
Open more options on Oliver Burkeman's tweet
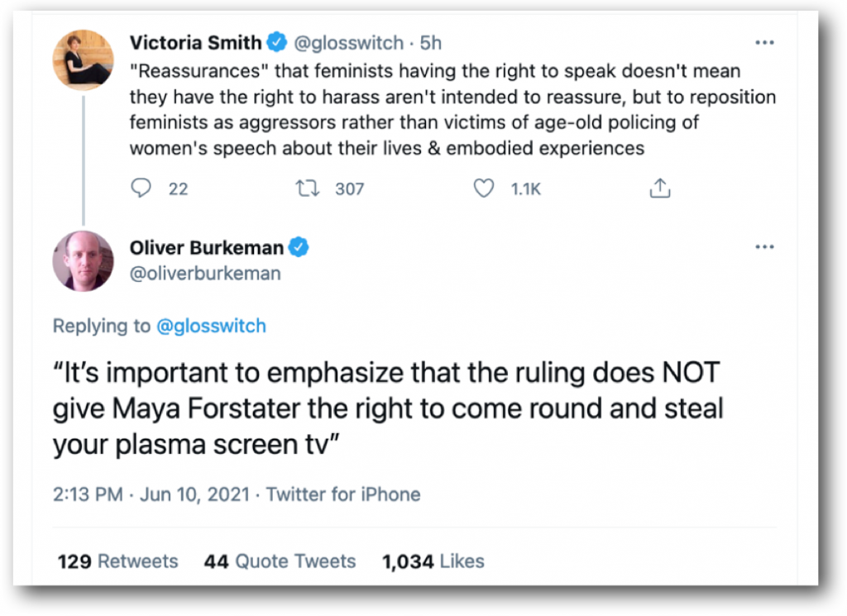[764, 246]
